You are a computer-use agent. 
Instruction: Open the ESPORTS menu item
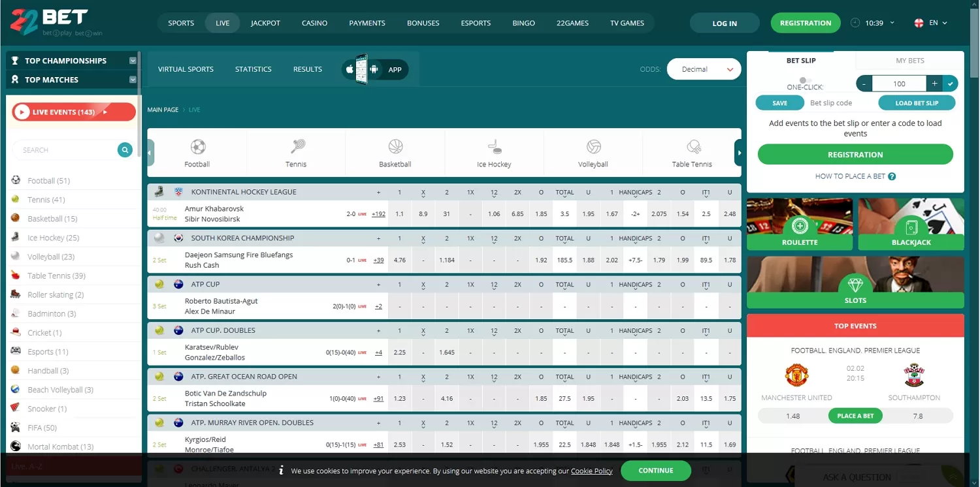coord(476,23)
